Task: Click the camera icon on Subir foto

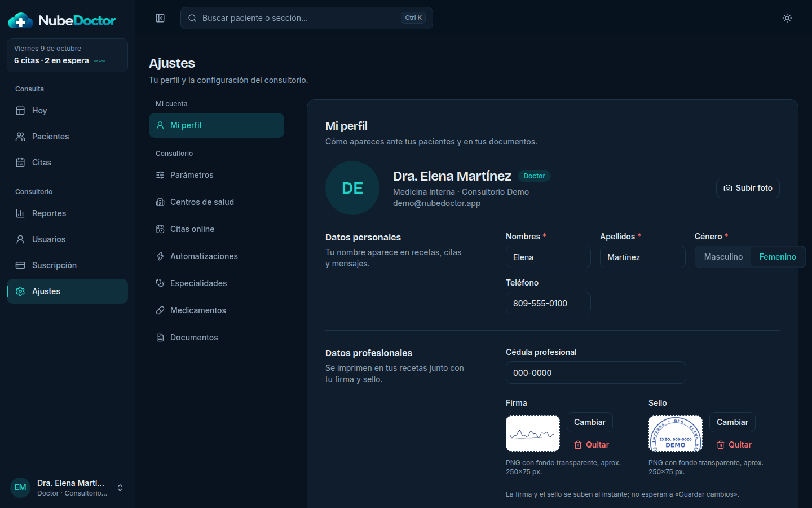Action: click(x=728, y=188)
